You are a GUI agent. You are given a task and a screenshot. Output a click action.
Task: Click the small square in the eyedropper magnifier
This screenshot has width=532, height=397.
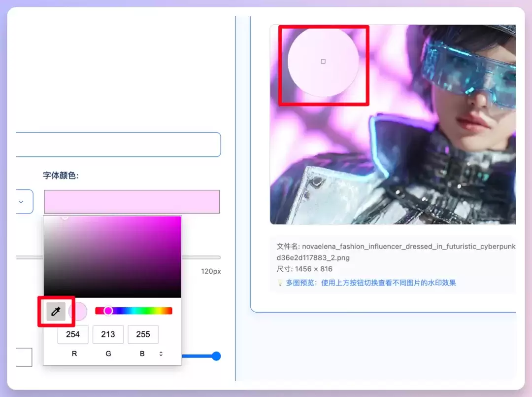click(x=323, y=62)
